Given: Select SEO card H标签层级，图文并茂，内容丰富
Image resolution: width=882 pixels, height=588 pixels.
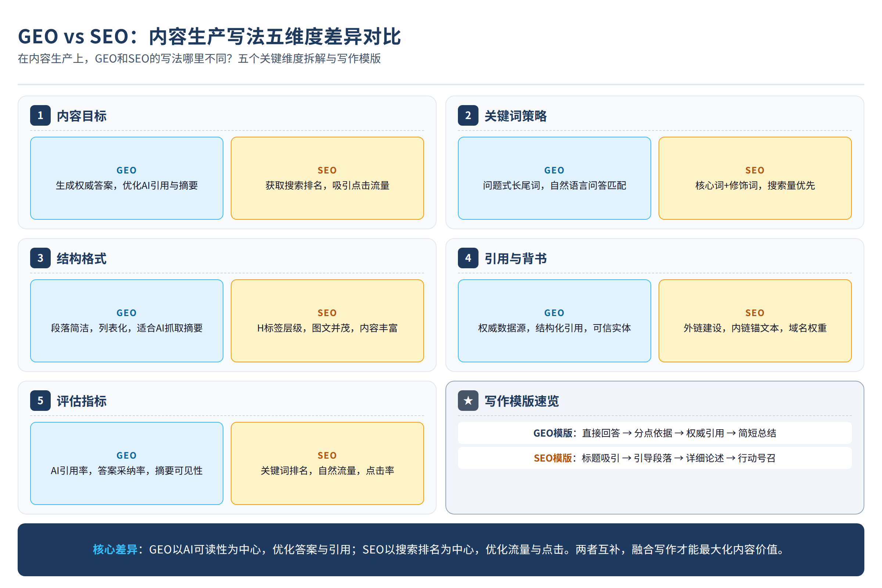Looking at the screenshot, I should [x=327, y=320].
